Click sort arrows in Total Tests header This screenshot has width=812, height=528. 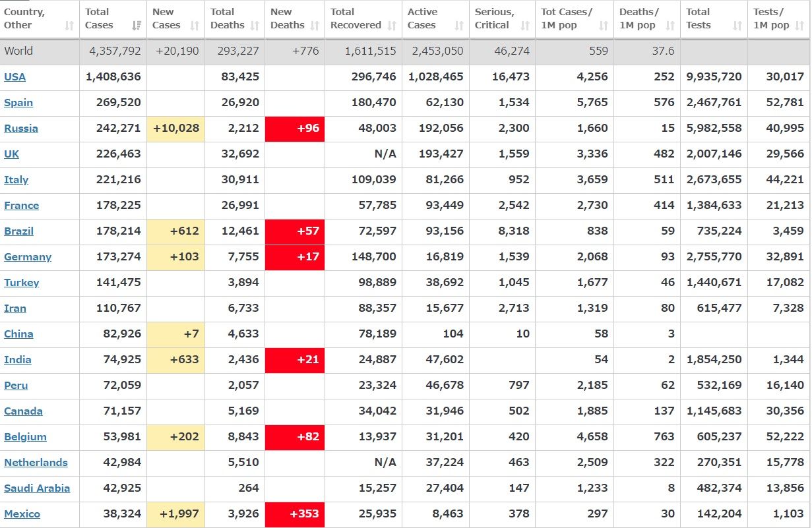point(737,26)
